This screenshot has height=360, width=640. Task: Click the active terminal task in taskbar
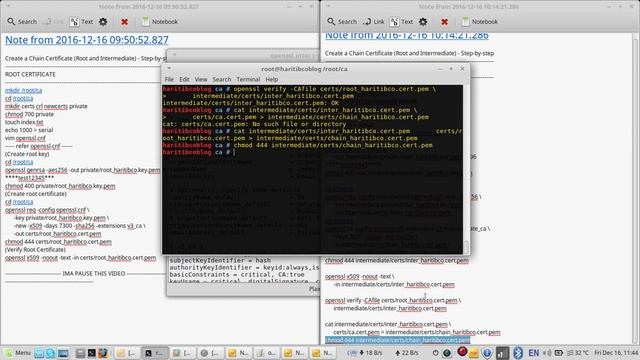coord(154,353)
